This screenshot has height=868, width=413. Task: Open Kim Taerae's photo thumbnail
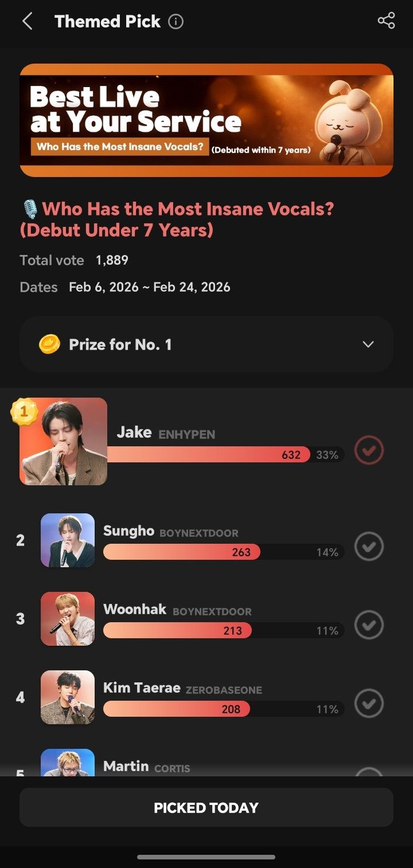pyautogui.click(x=68, y=697)
